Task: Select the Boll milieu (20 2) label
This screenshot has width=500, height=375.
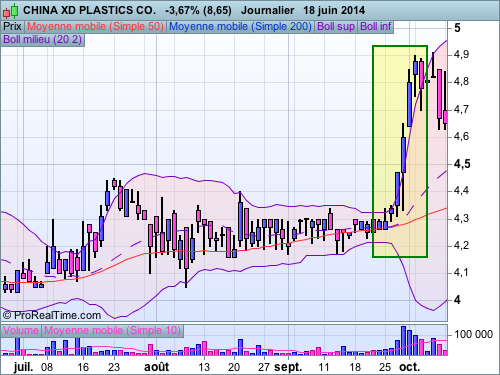Action: 42,40
